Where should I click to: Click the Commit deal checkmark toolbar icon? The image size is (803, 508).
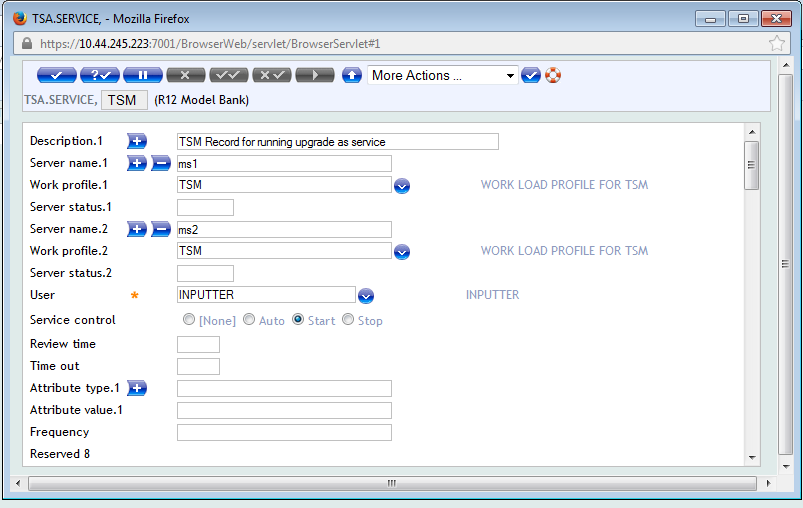57,75
